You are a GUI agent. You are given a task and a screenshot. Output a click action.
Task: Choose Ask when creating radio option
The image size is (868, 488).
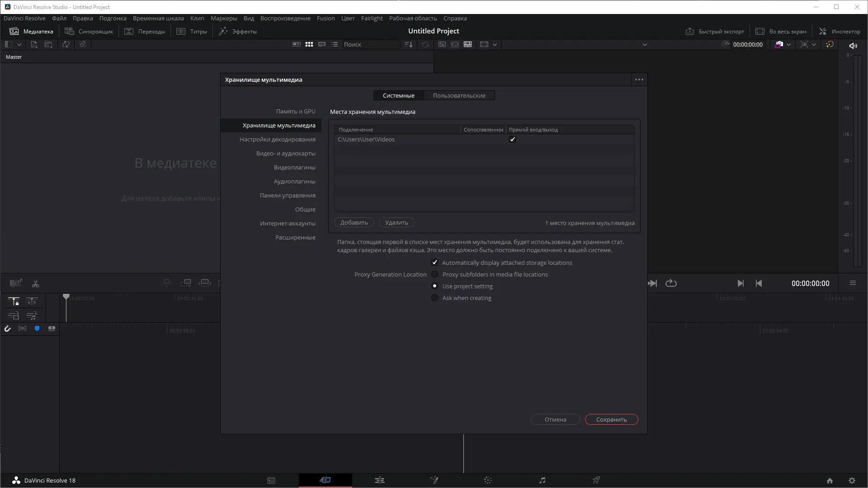(435, 298)
